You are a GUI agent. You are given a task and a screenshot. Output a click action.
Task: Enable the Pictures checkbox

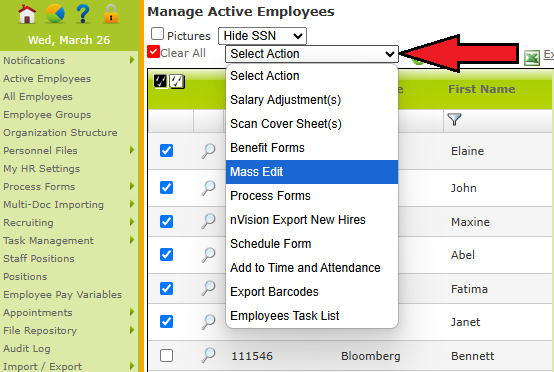tap(157, 34)
